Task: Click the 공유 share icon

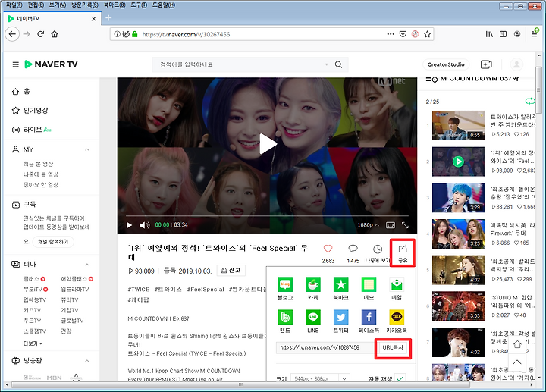Action: tap(403, 249)
